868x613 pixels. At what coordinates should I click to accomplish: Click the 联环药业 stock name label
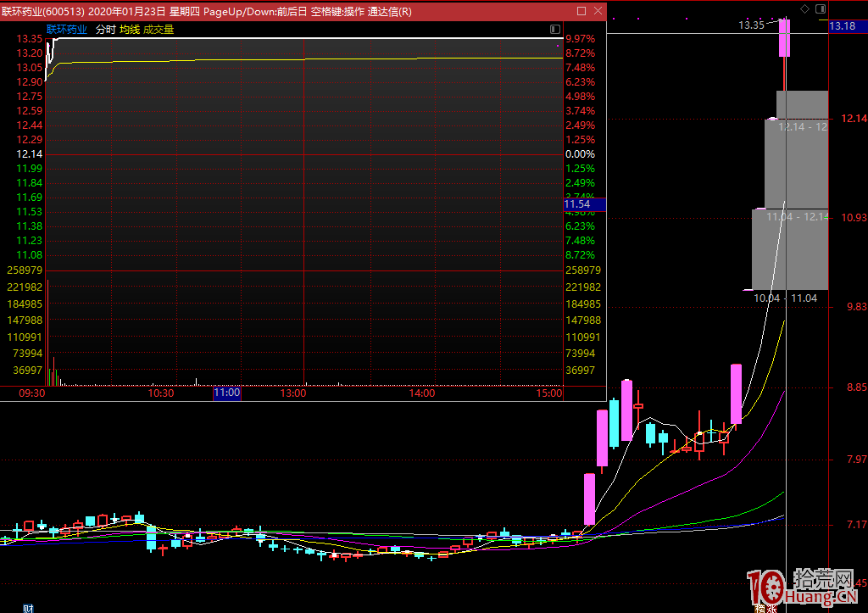(x=66, y=29)
